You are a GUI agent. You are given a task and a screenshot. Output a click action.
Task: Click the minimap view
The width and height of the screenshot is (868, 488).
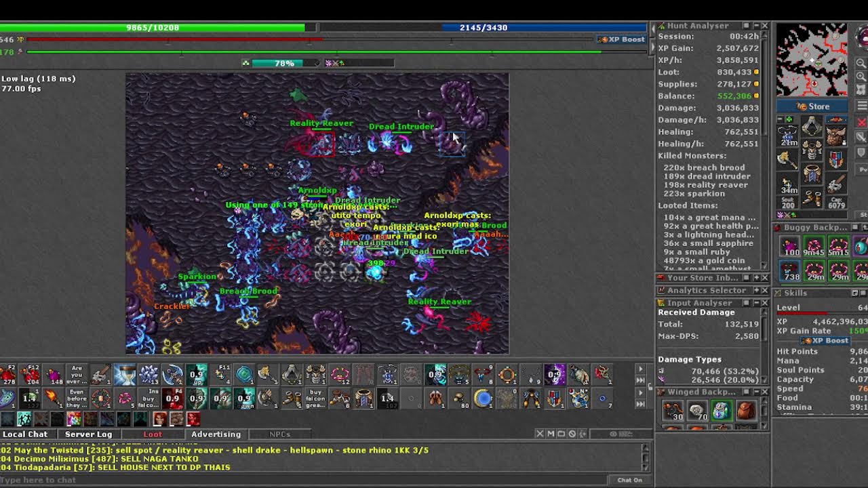click(812, 60)
